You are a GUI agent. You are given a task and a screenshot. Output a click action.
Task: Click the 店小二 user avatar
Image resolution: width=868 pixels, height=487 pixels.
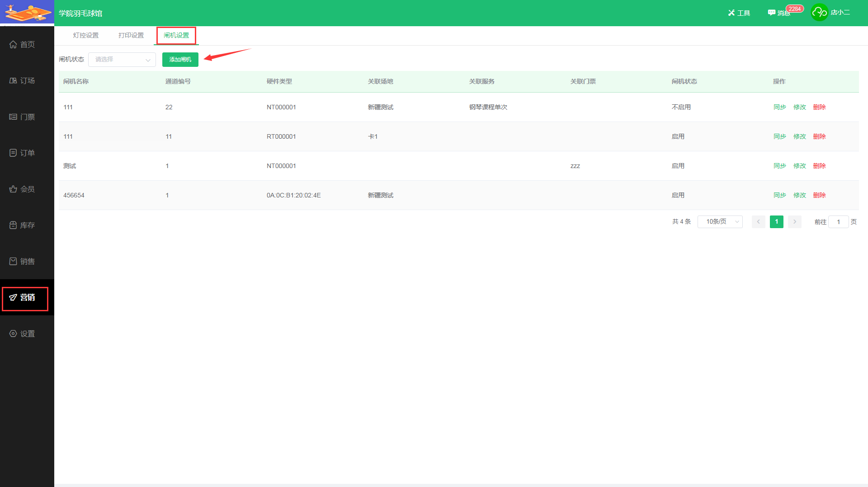tap(819, 13)
